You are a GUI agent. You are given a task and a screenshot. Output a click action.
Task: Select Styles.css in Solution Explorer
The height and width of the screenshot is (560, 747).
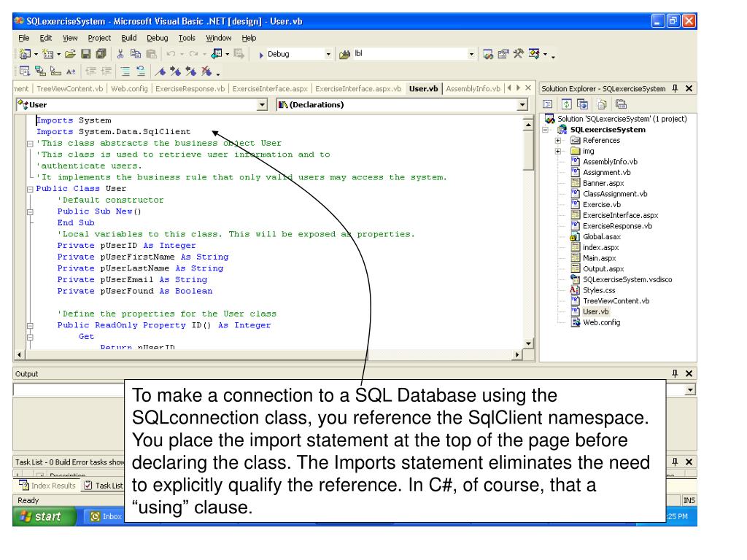point(599,290)
